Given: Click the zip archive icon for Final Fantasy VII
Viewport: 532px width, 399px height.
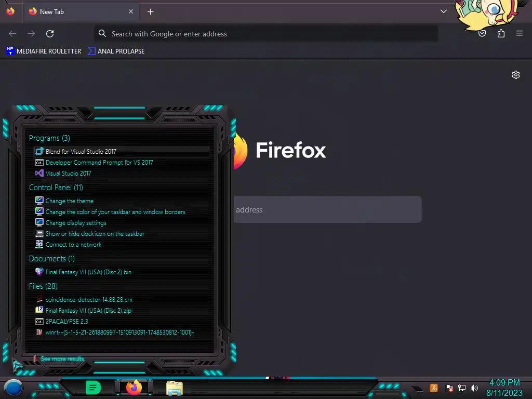Looking at the screenshot, I should [39, 310].
